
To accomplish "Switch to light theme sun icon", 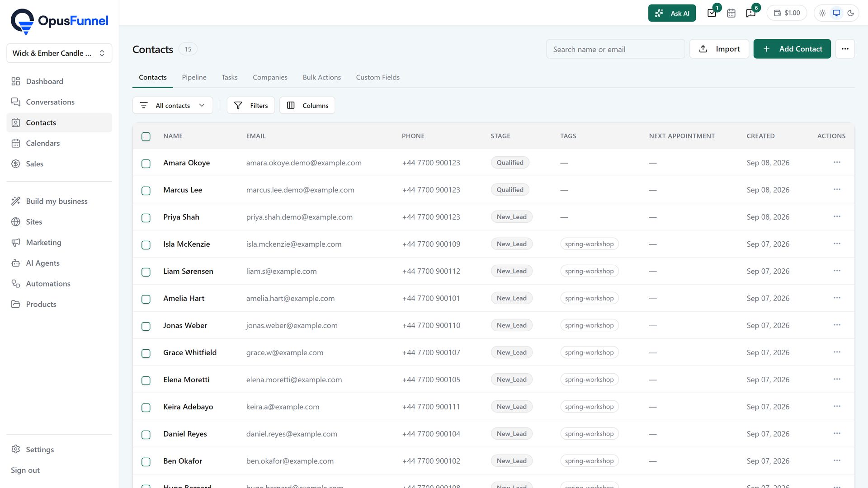I will tap(822, 13).
